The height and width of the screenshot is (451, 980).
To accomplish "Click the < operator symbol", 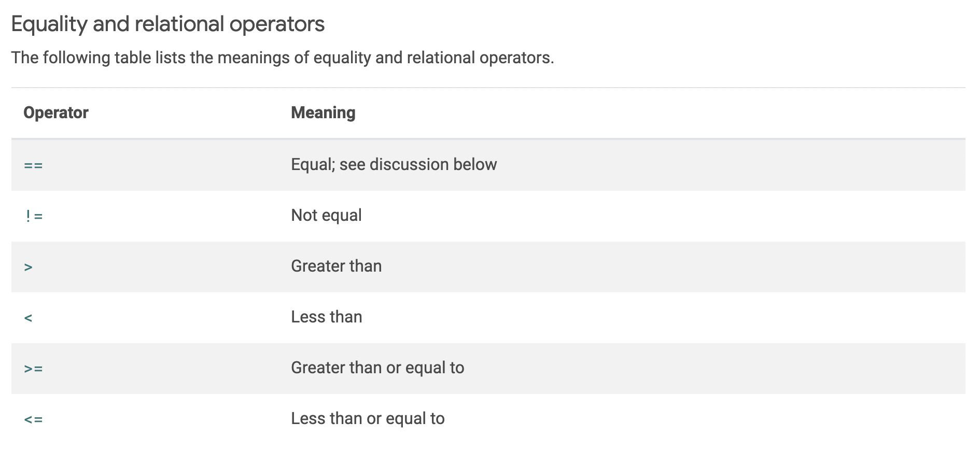I will (29, 318).
